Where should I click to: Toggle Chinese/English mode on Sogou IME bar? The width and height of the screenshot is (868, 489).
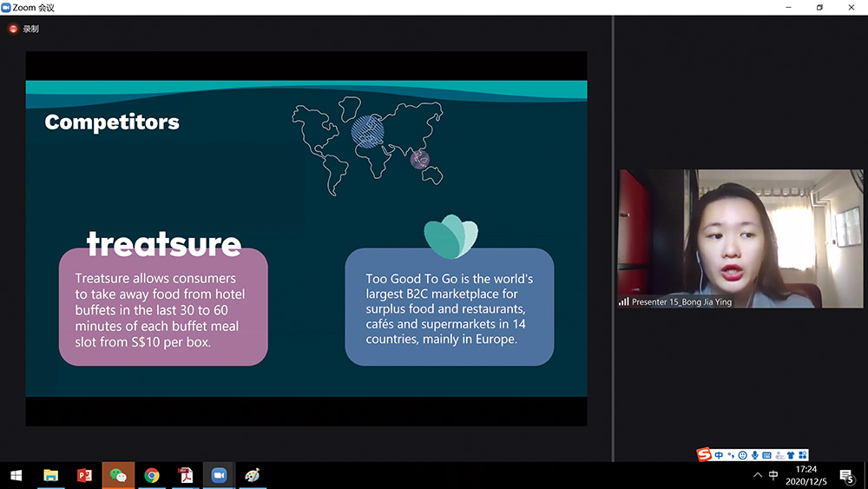[719, 455]
